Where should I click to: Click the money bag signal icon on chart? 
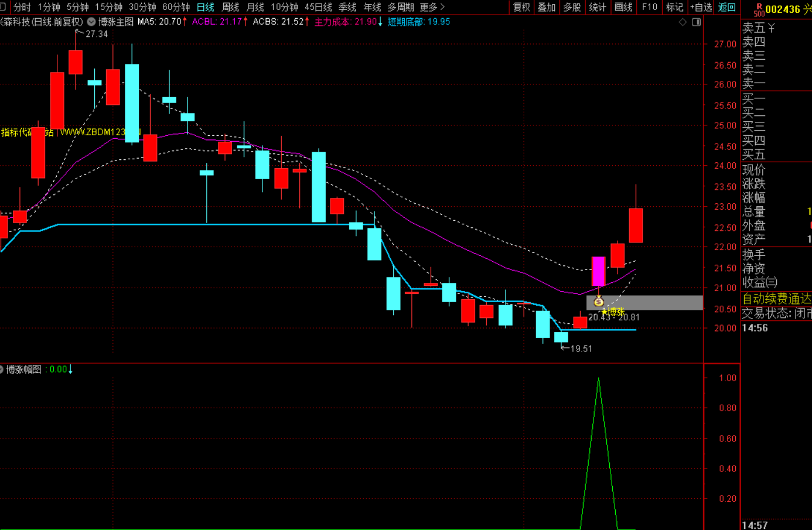coord(598,302)
